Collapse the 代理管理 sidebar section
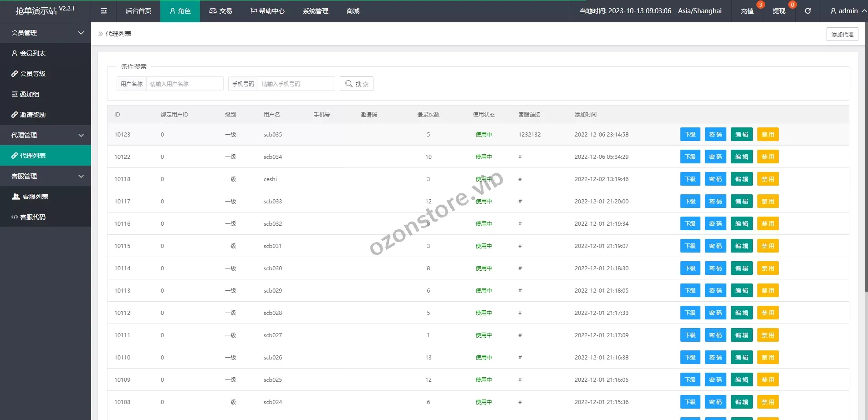The image size is (868, 420). (46, 135)
